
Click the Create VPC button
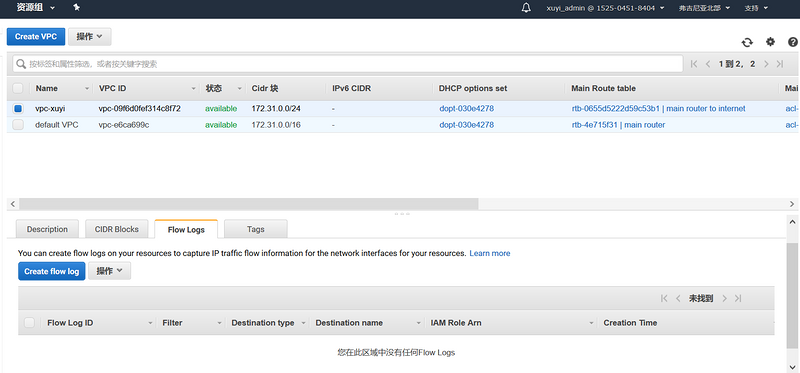pyautogui.click(x=36, y=37)
